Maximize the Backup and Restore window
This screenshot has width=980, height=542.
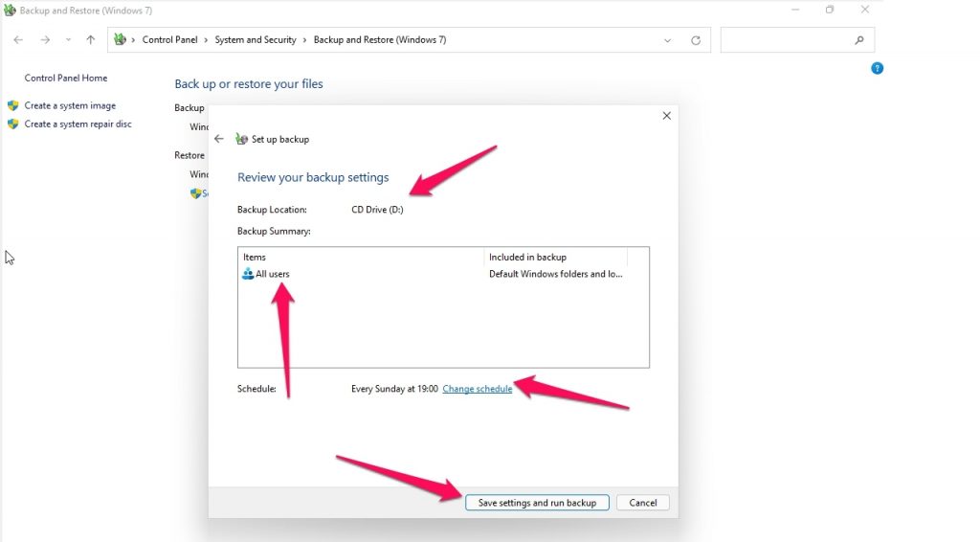pos(830,10)
